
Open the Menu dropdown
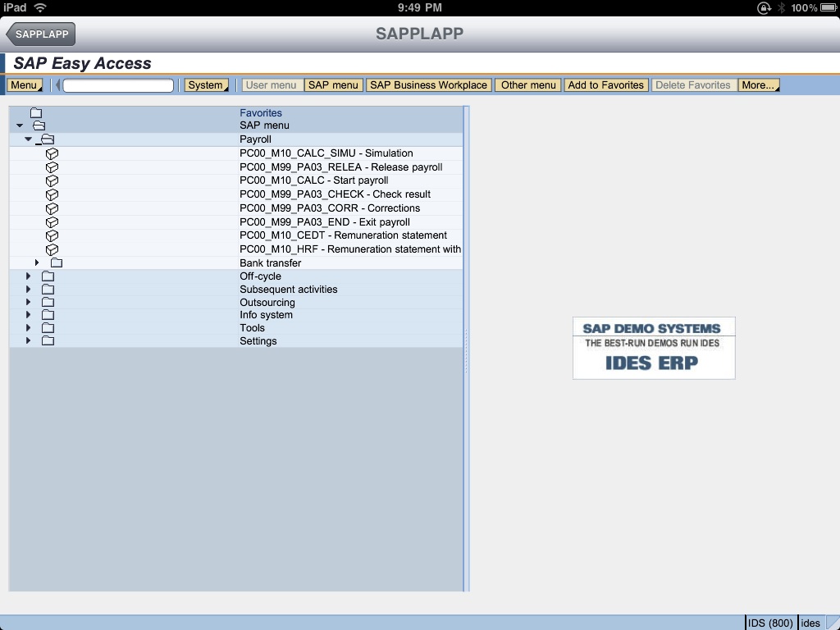click(x=25, y=85)
